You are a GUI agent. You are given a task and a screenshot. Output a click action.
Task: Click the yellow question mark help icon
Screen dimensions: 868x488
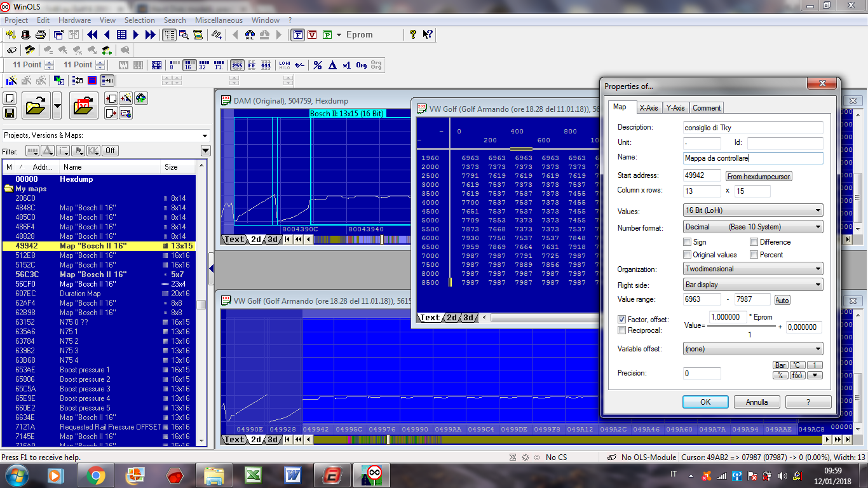click(x=412, y=35)
